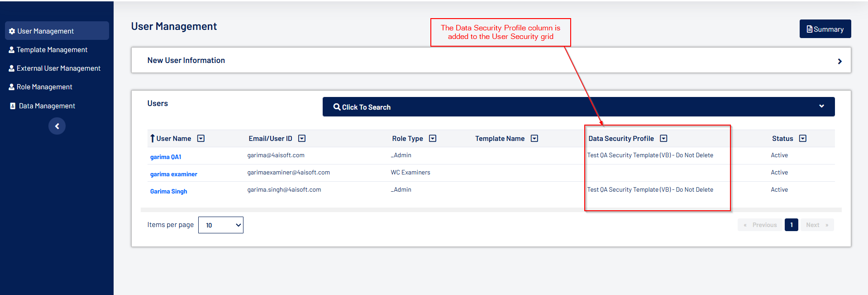Image resolution: width=868 pixels, height=295 pixels.
Task: Open the garima examiner user link
Action: pos(173,174)
